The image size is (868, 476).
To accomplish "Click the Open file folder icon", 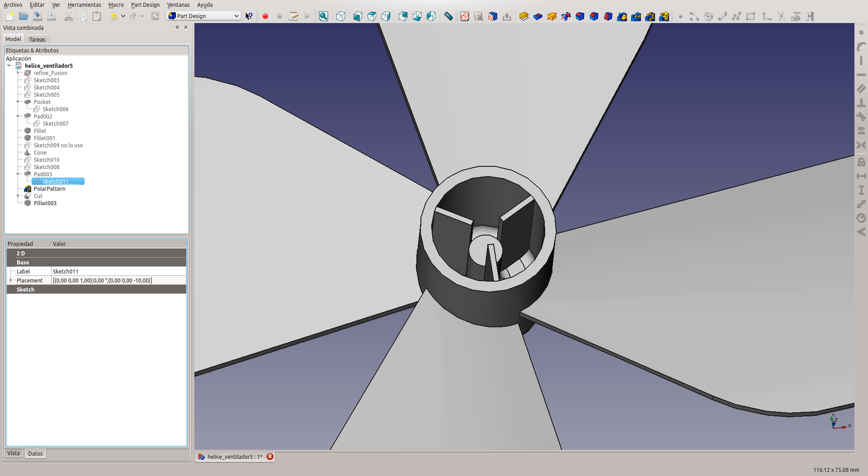I will (24, 16).
